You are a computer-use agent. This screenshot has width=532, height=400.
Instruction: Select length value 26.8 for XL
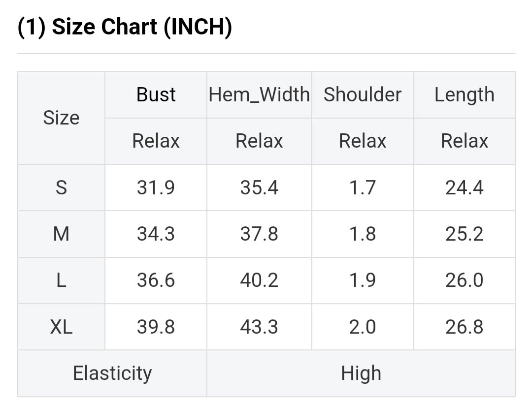(x=464, y=327)
